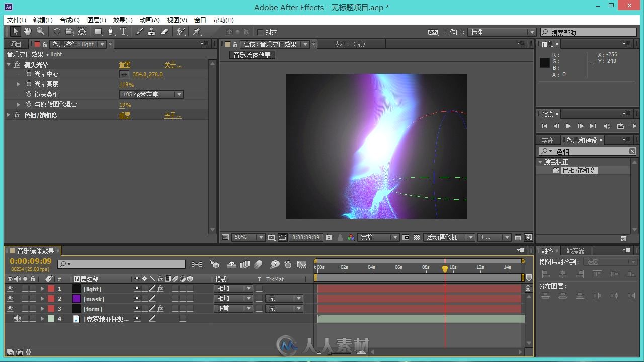Select the Roto Brush tool
Screen dimensions: 644x362
pyautogui.click(x=180, y=32)
